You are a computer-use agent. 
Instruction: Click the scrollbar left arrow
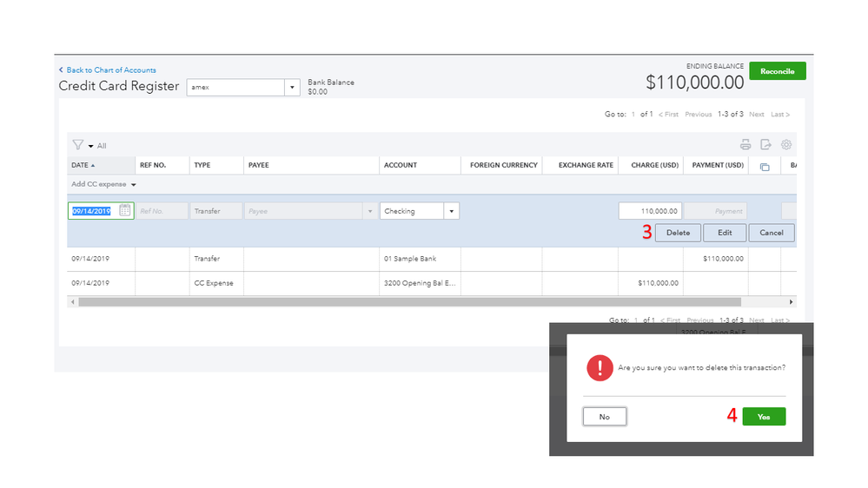tap(72, 302)
